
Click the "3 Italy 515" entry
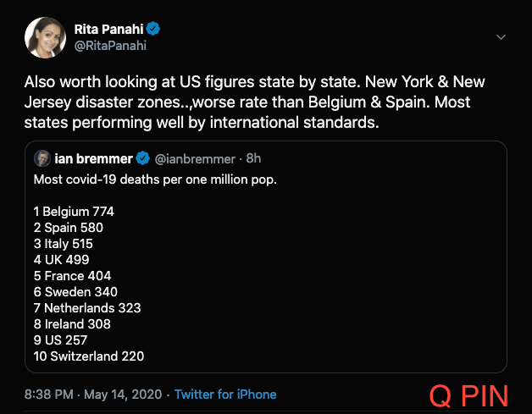click(64, 244)
